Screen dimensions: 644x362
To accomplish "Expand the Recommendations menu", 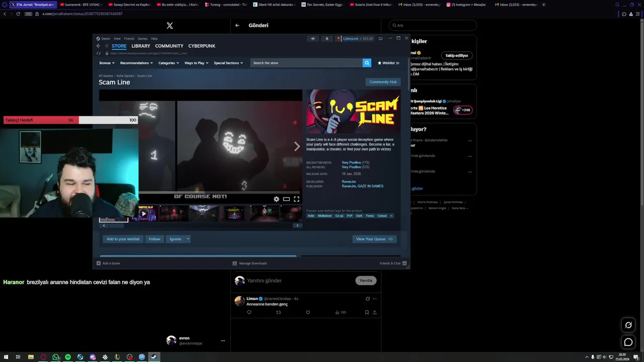I will click(136, 63).
